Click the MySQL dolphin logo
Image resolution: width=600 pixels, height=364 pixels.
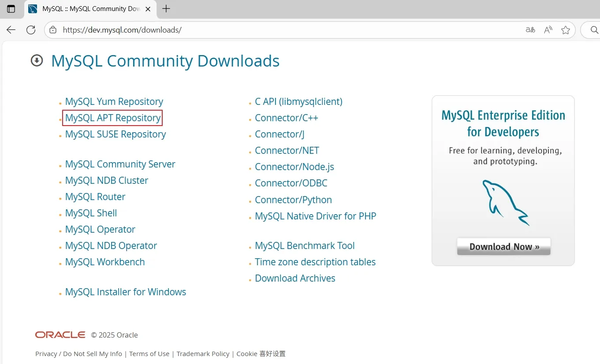(505, 202)
